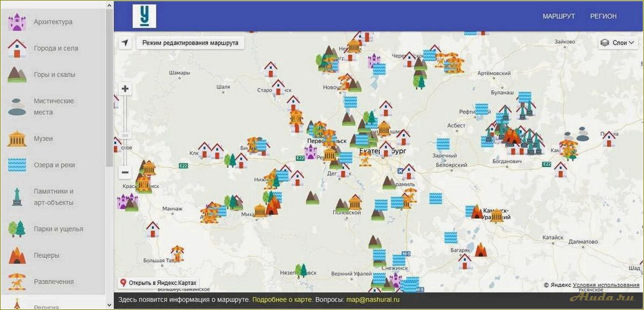
Task: Click the geolocation arrow icon on map
Action: [x=125, y=43]
